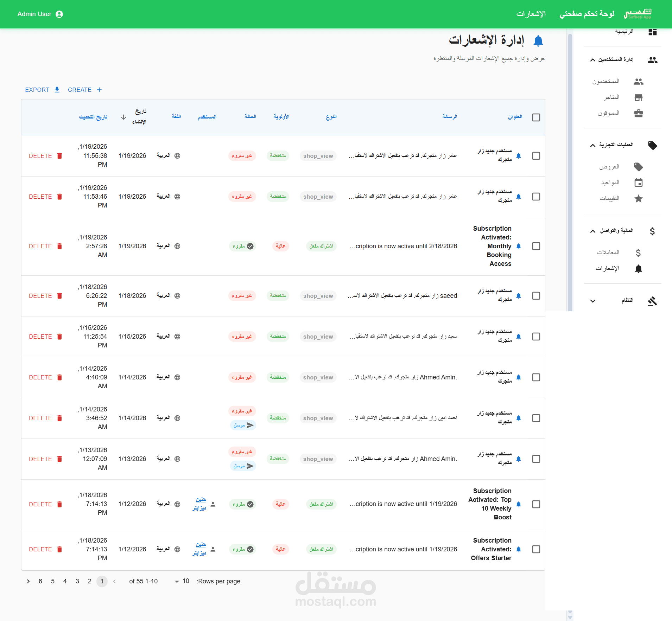Open the rows per page dropdown
Image resolution: width=672 pixels, height=621 pixels.
pyautogui.click(x=182, y=581)
